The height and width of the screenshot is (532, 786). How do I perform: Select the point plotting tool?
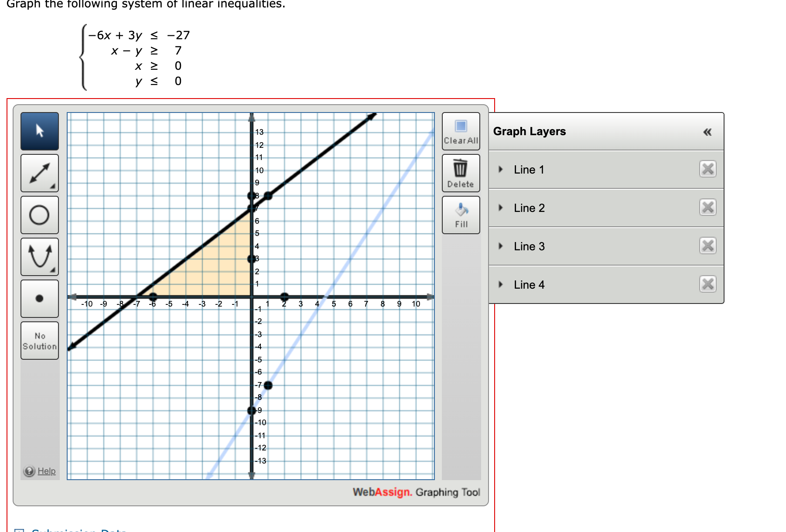(39, 298)
